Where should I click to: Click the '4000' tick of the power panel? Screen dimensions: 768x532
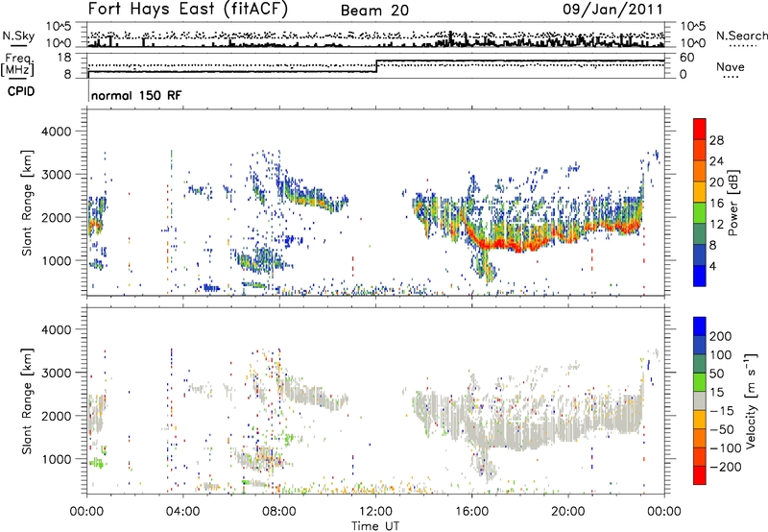[56, 132]
